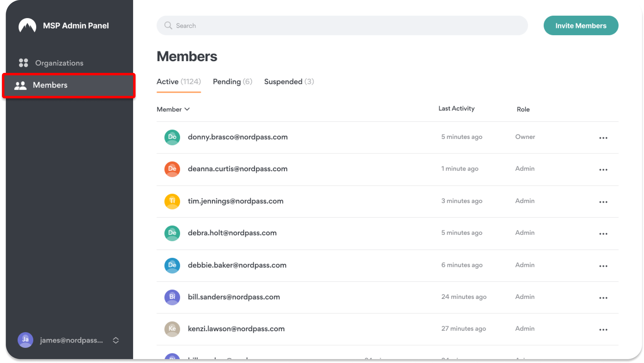The width and height of the screenshot is (644, 363).
Task: Click '3 minutes ago' activity cell
Action: 461,201
